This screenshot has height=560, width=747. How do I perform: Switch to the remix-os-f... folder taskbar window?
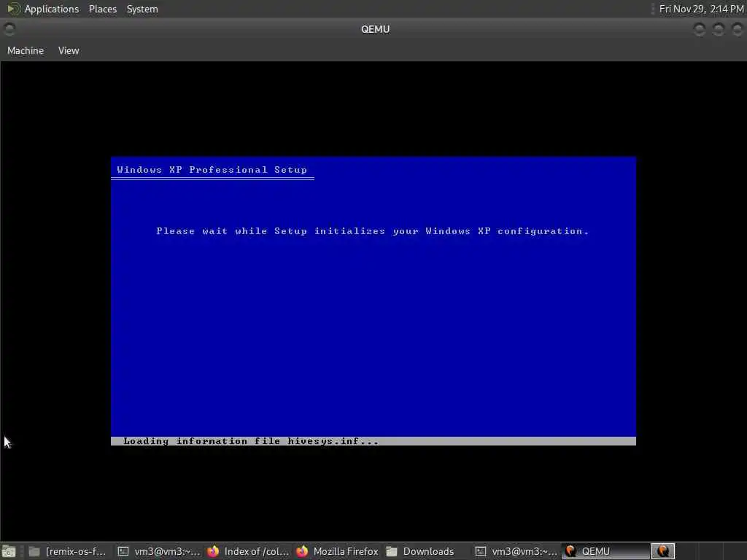[x=67, y=551]
